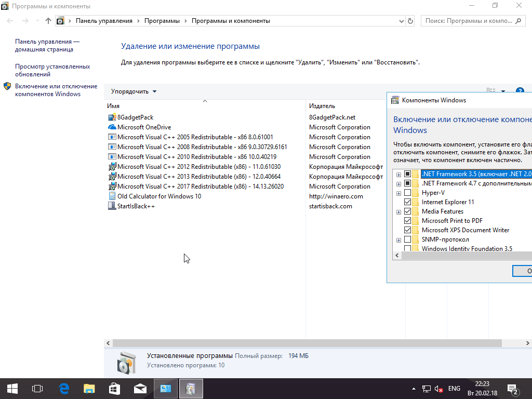
Task: Select Microsoft Visual C++ 2017 Redistributable row
Action: 201,187
